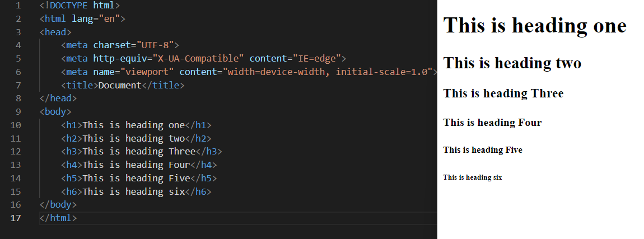
Task: Click the rendered "This is heading Five" preview
Action: point(483,150)
